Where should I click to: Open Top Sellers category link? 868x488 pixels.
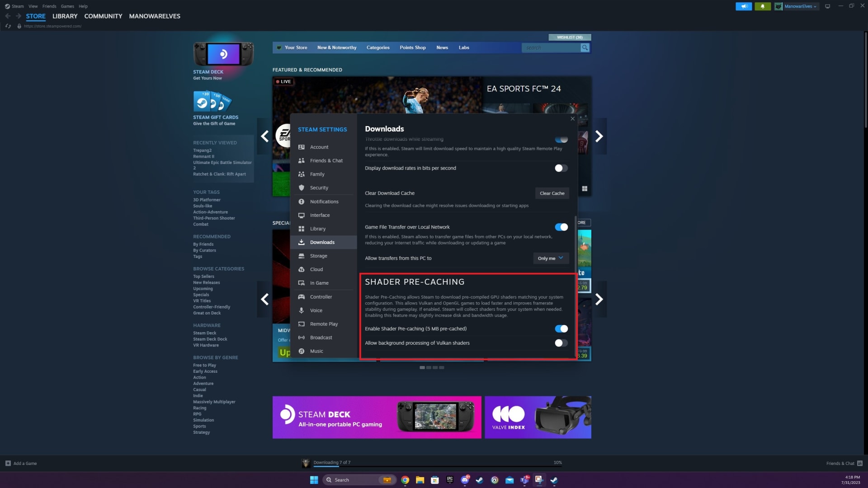pyautogui.click(x=203, y=277)
